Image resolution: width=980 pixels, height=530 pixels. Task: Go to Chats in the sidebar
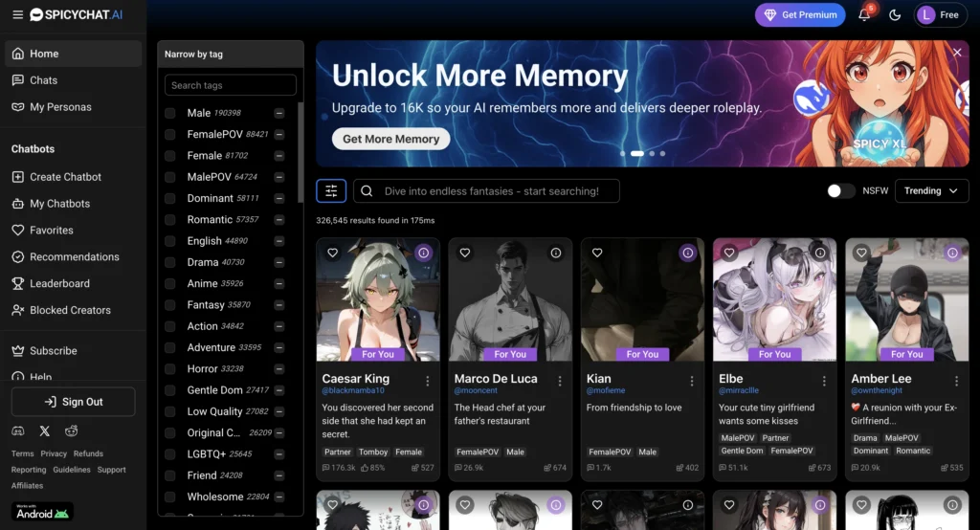point(43,80)
